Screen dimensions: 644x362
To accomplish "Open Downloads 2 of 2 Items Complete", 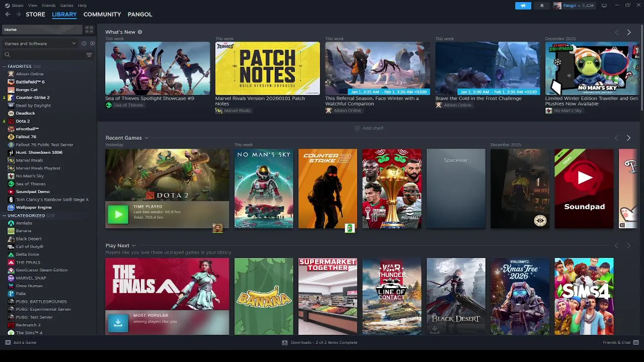I will [324, 342].
